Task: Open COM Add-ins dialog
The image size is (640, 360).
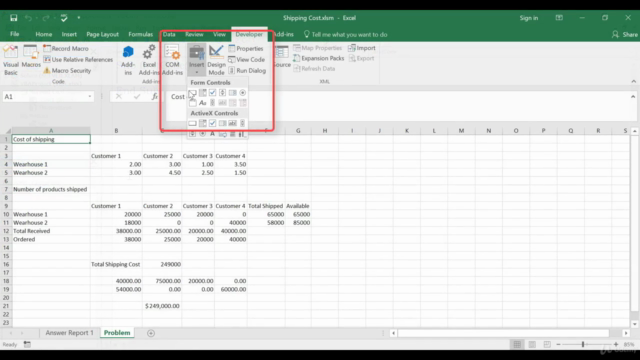Action: pos(172,60)
